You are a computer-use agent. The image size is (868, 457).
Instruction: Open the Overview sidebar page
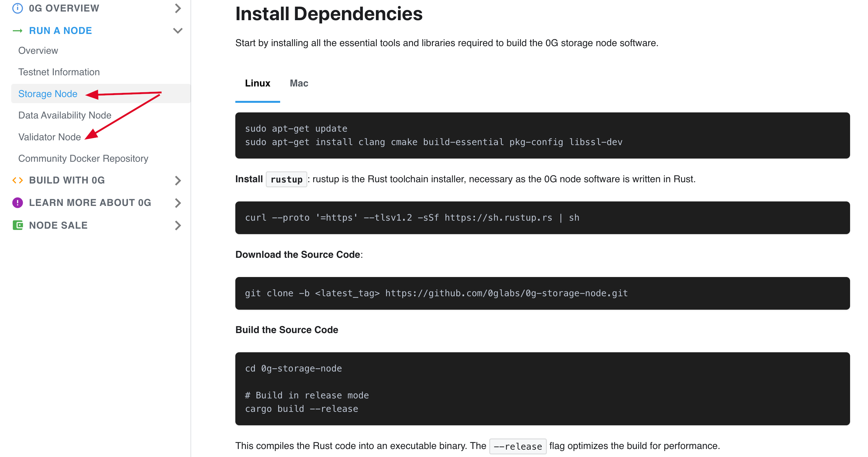click(x=38, y=51)
